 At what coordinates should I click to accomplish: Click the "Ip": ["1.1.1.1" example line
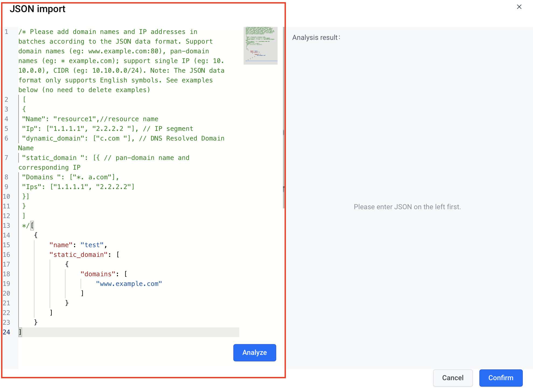(x=108, y=128)
